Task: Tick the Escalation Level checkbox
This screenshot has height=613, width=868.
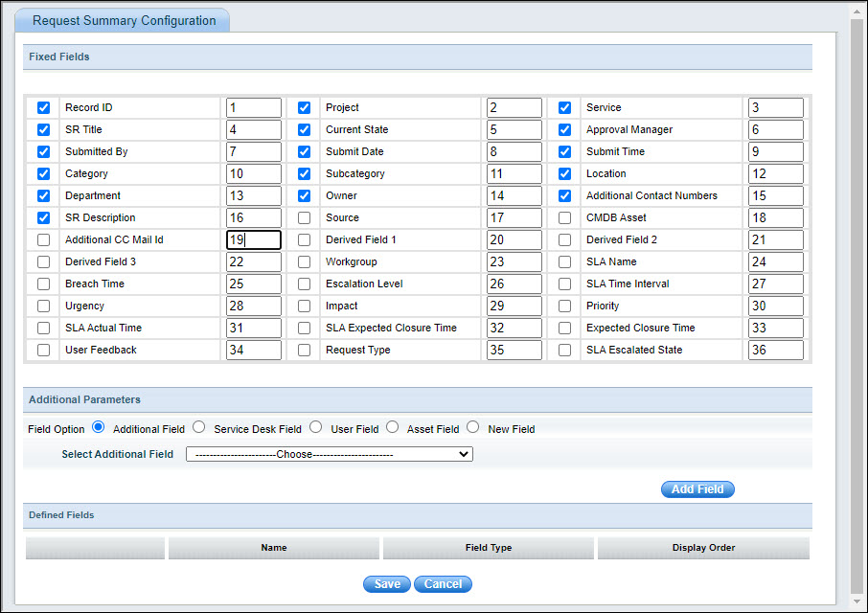Action: coord(304,284)
